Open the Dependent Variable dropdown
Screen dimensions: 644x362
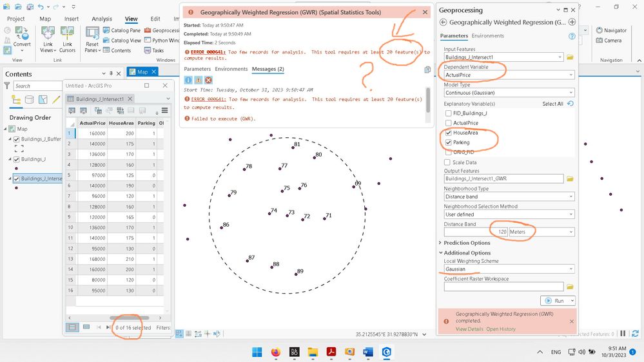tap(571, 75)
